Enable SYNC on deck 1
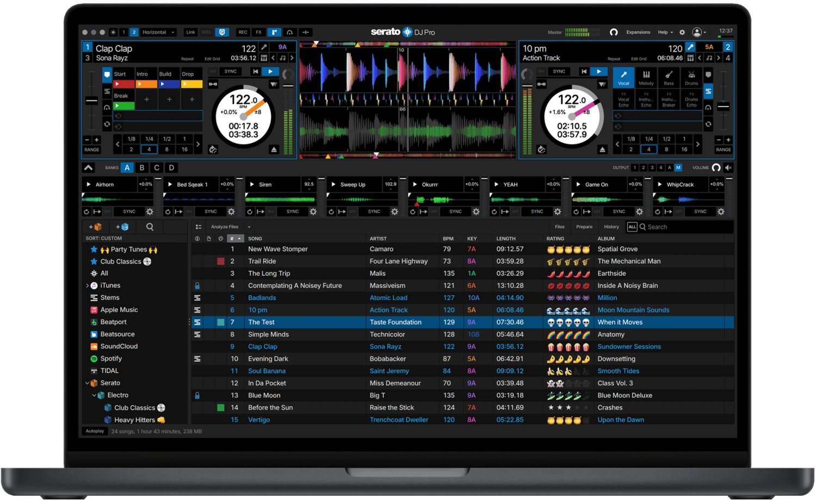 (x=231, y=72)
